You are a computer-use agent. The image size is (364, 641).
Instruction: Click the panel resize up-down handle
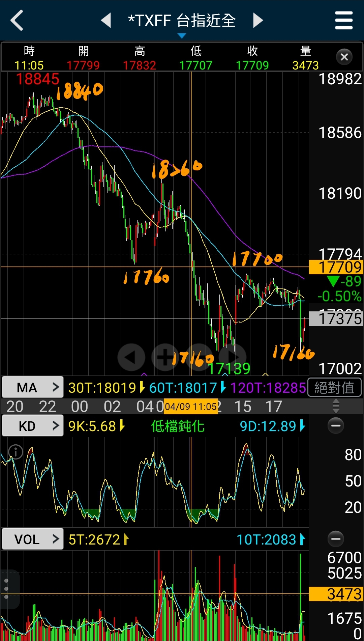(336, 406)
